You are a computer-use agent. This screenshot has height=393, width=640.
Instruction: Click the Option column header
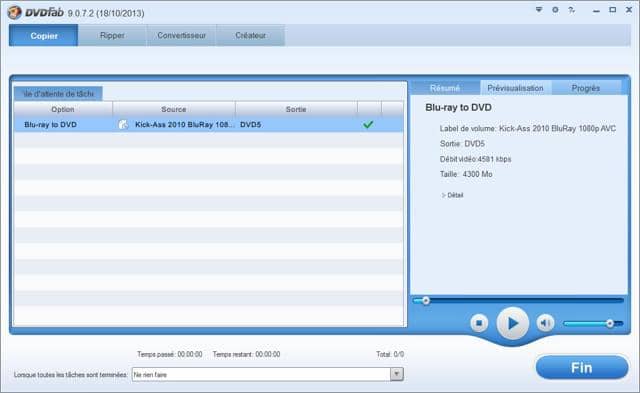pyautogui.click(x=63, y=109)
